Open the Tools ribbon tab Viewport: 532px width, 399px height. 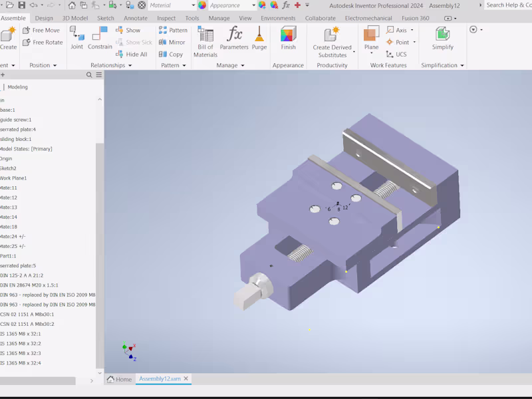(x=192, y=18)
